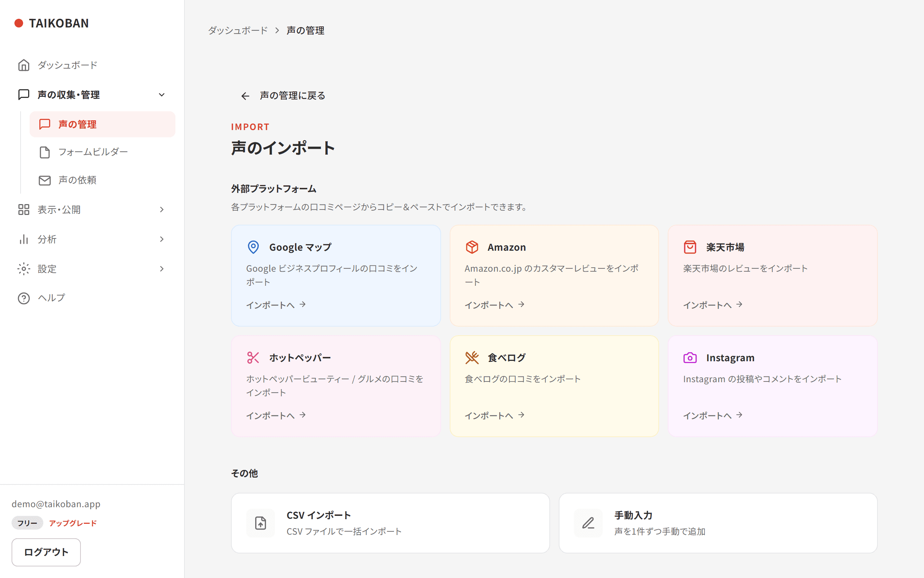Click the 食べログ card title text

point(507,358)
